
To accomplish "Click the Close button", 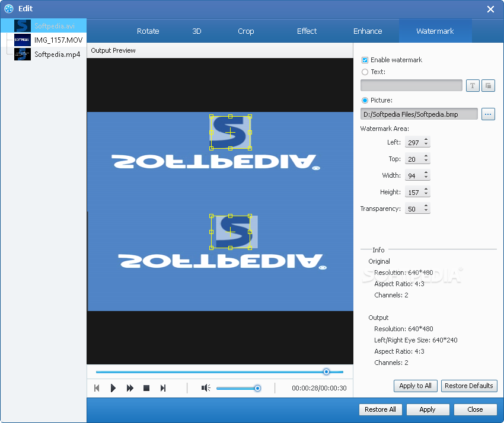I will [x=475, y=409].
